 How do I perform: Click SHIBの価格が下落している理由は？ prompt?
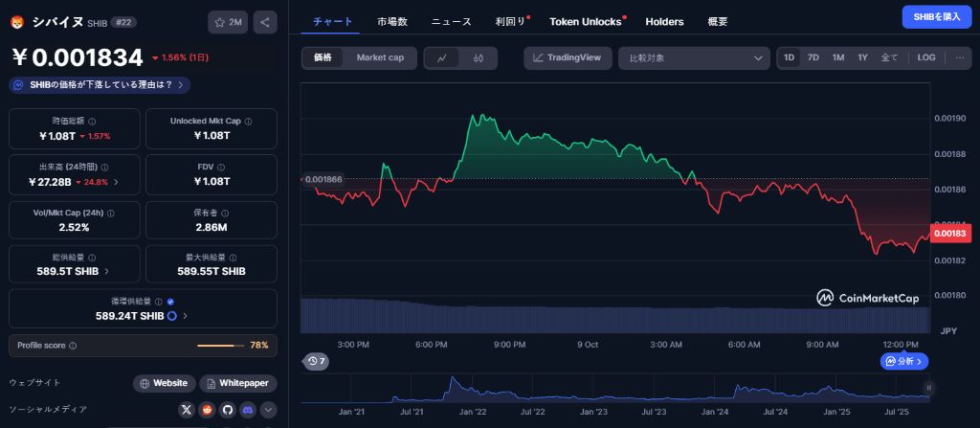(x=100, y=85)
